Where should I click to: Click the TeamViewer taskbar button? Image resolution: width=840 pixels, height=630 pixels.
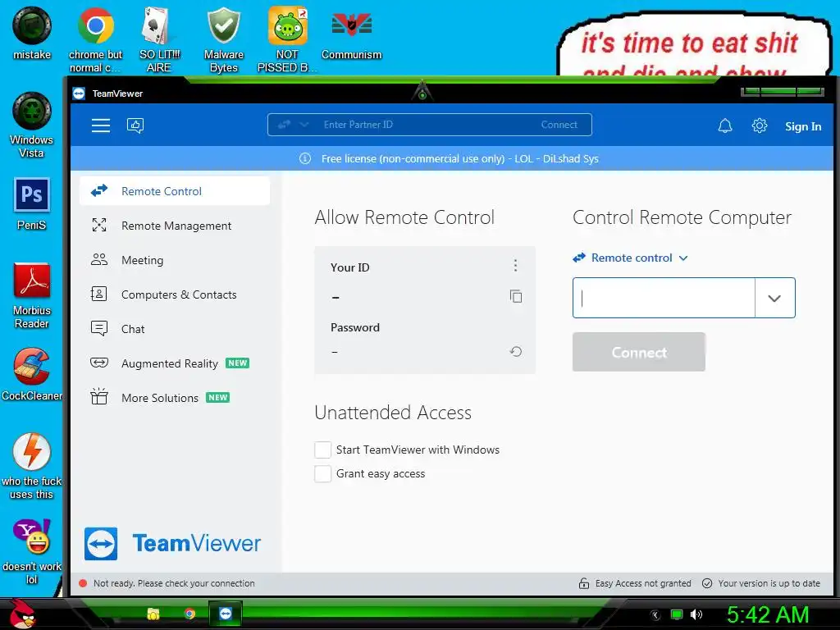pos(226,614)
